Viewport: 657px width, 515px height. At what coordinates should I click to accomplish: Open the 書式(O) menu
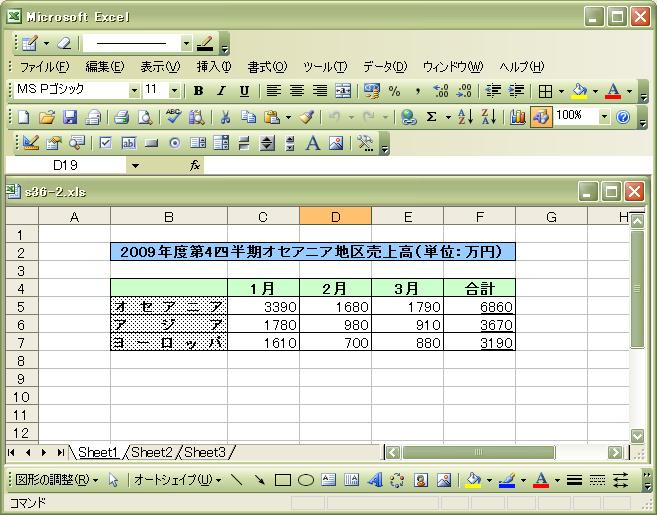[x=267, y=67]
